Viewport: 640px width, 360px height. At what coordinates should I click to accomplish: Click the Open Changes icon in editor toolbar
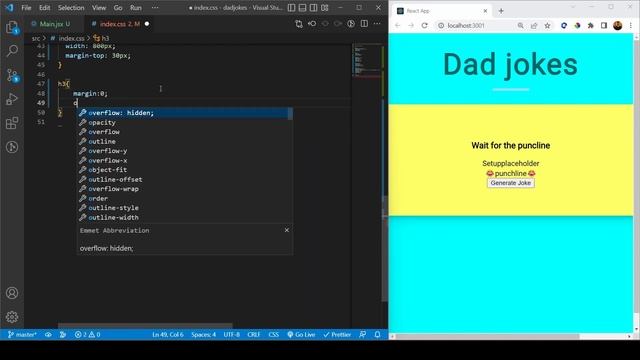(x=299, y=24)
